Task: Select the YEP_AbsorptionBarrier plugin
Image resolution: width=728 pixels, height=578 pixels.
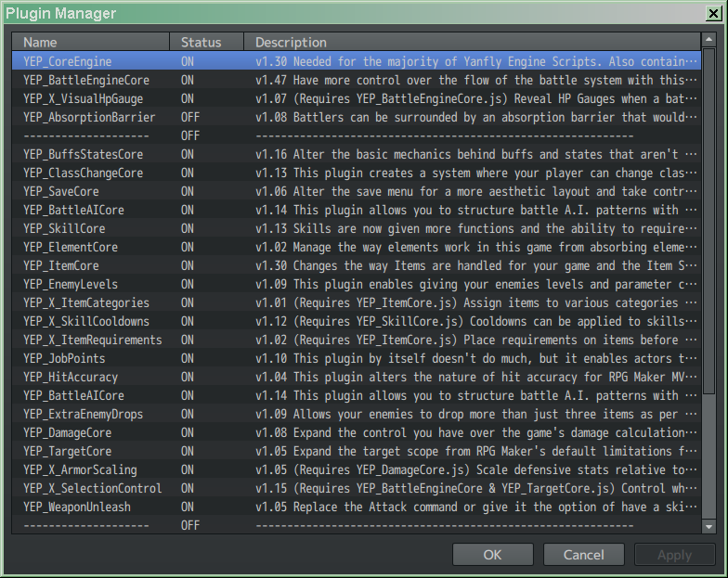Action: (357, 117)
